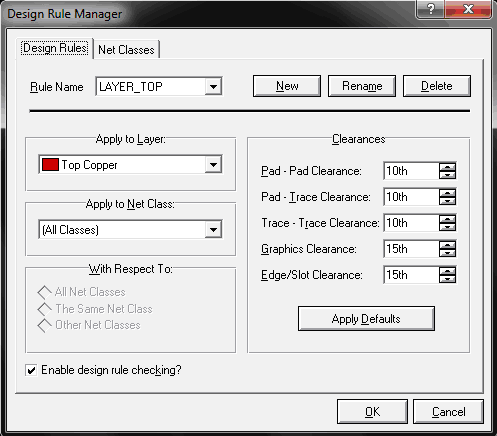497x436 pixels.
Task: Increase Edge/Slot Clearance with up arrow
Action: [447, 271]
